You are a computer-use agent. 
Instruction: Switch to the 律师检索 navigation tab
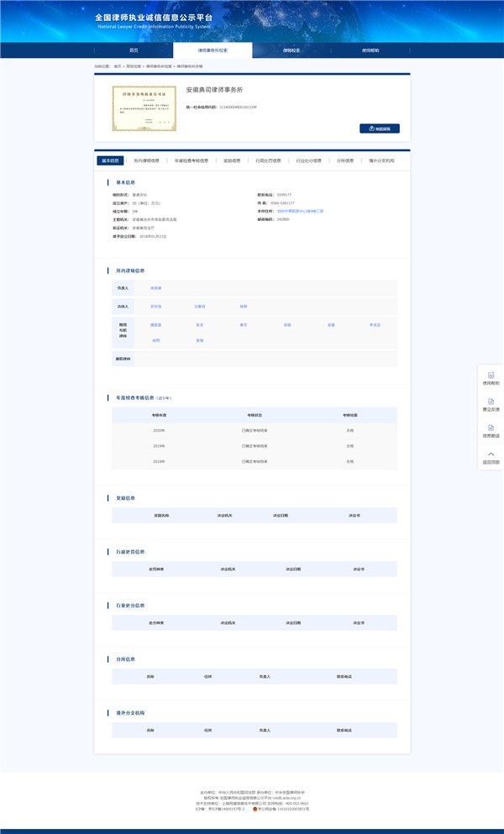[291, 50]
